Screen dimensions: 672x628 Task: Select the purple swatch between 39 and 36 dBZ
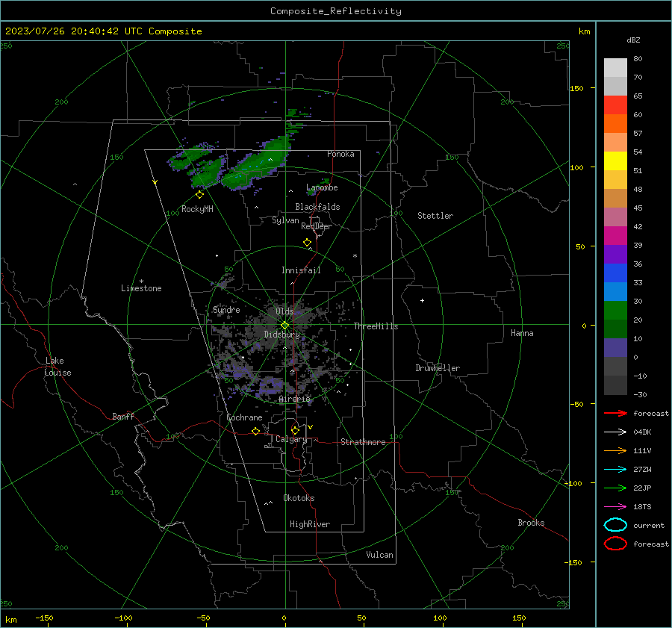point(615,254)
